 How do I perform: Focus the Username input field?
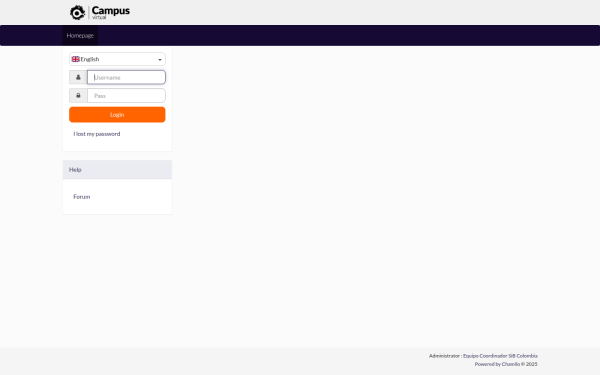coord(126,77)
